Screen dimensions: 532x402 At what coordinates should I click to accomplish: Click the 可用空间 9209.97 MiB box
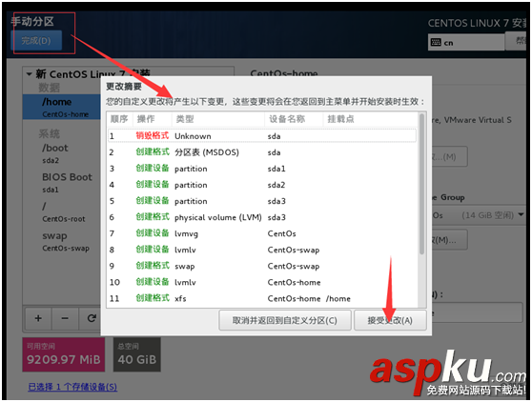click(x=64, y=354)
